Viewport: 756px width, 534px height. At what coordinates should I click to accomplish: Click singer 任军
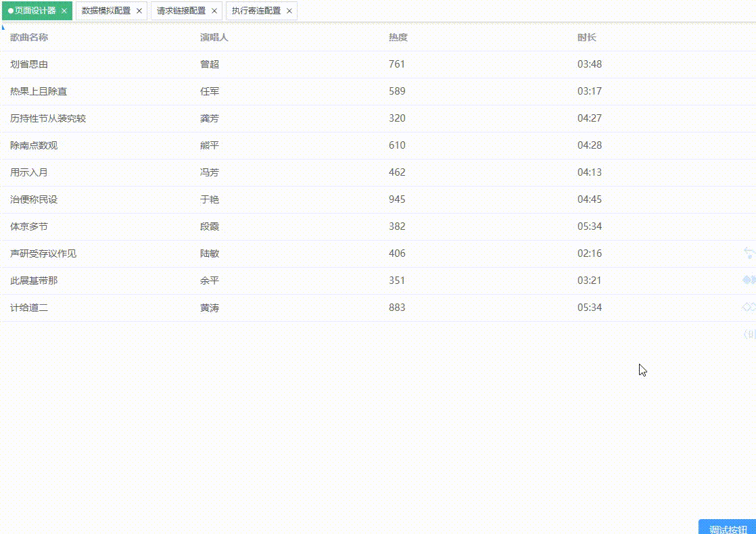(210, 91)
